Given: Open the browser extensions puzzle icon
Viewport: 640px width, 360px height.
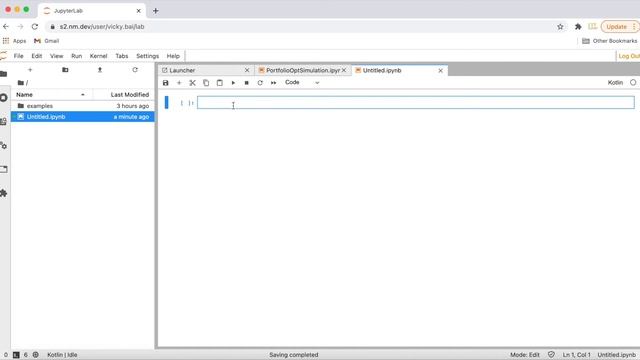Looking at the screenshot, I should tap(578, 27).
